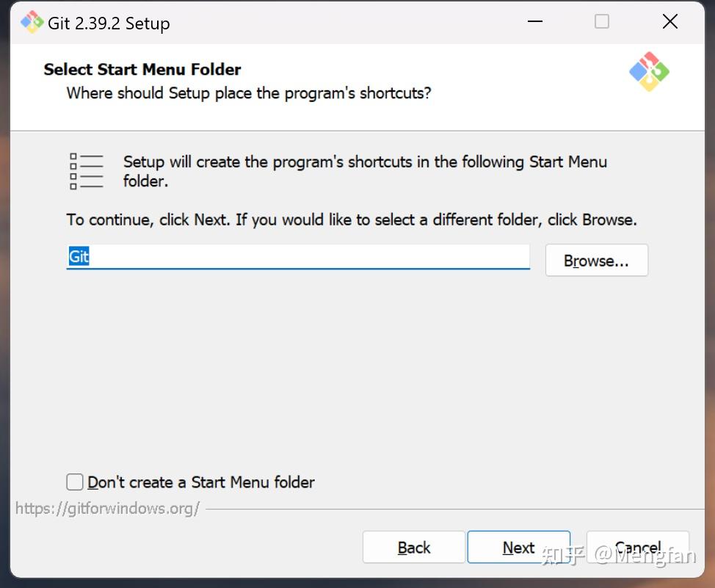Click the Don't create a Start Menu folder label

[201, 482]
